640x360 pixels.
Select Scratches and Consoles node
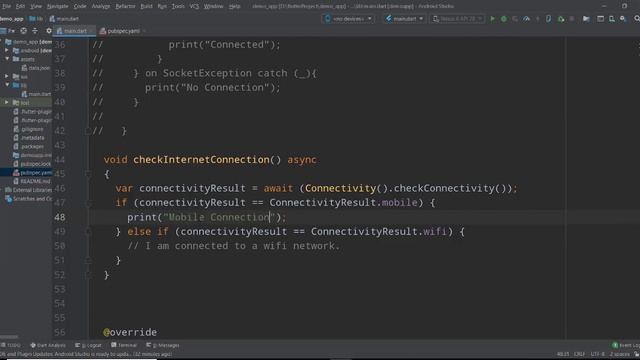coord(29,199)
